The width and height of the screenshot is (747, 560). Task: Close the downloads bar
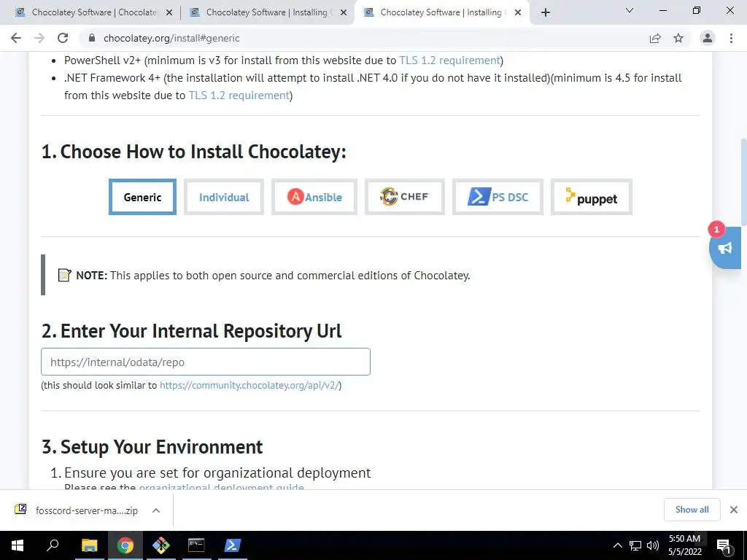pyautogui.click(x=734, y=510)
